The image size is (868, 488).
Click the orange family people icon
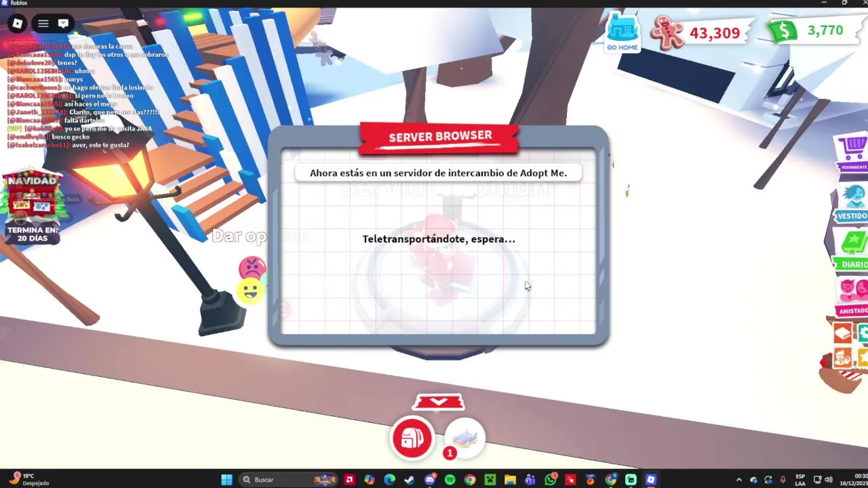point(843,357)
